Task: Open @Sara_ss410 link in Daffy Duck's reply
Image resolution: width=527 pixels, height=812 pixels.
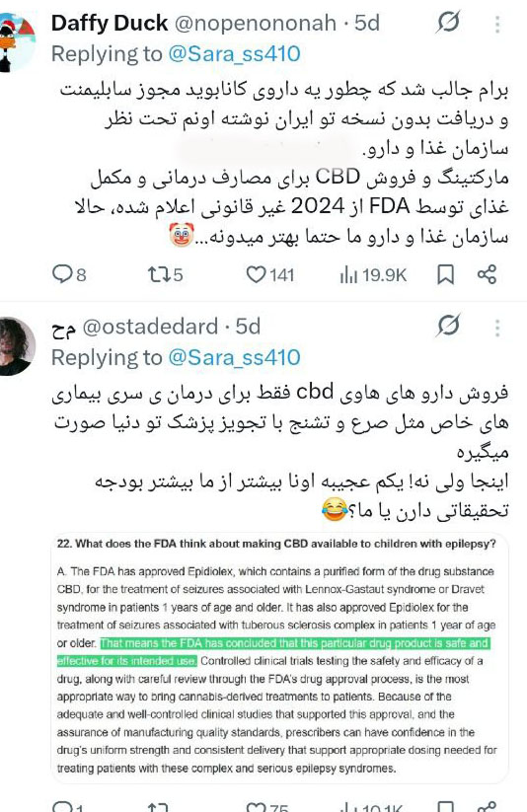Action: click(x=235, y=54)
